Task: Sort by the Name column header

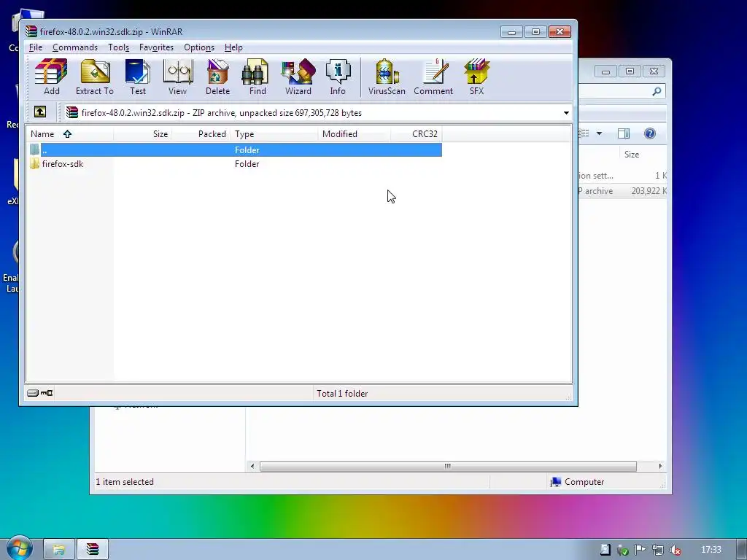Action: [69, 134]
